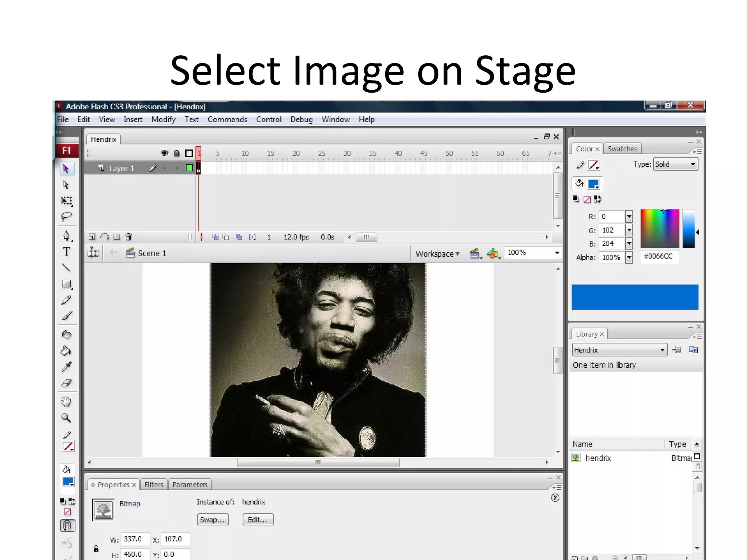Image resolution: width=747 pixels, height=560 pixels.
Task: Toggle Show/Hide All Layers eye icon
Action: pyautogui.click(x=165, y=153)
